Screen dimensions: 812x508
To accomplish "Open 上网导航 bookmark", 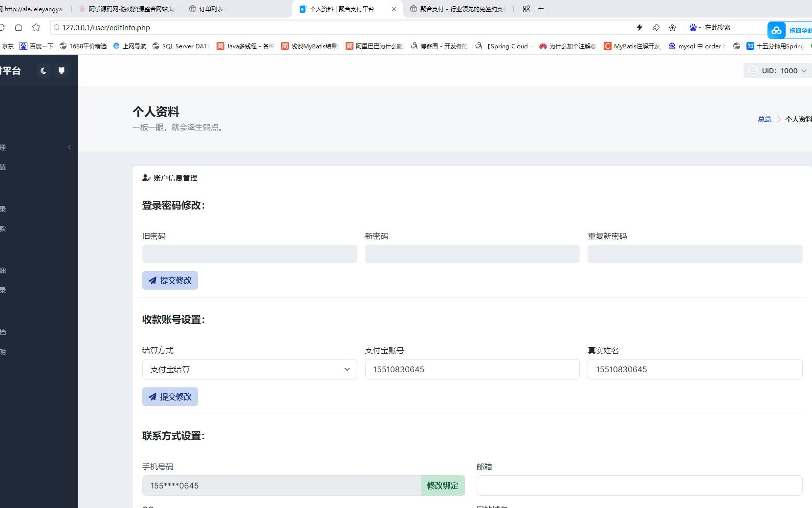I will 130,46.
